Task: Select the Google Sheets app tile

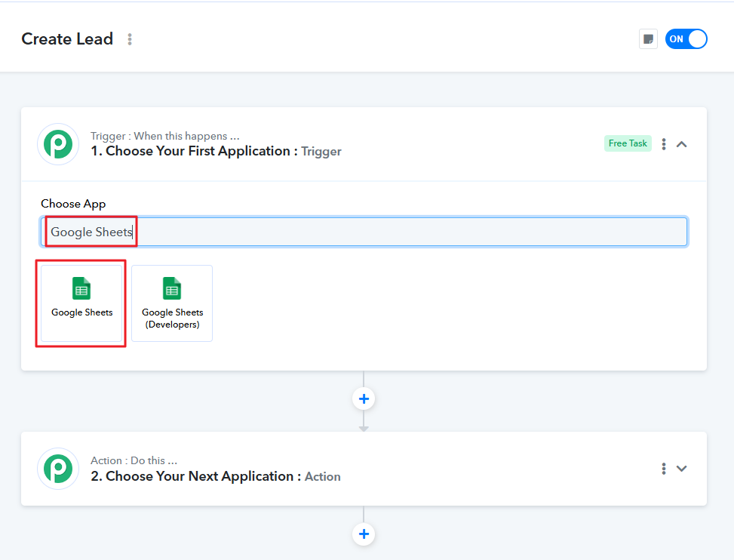Action: coord(81,303)
